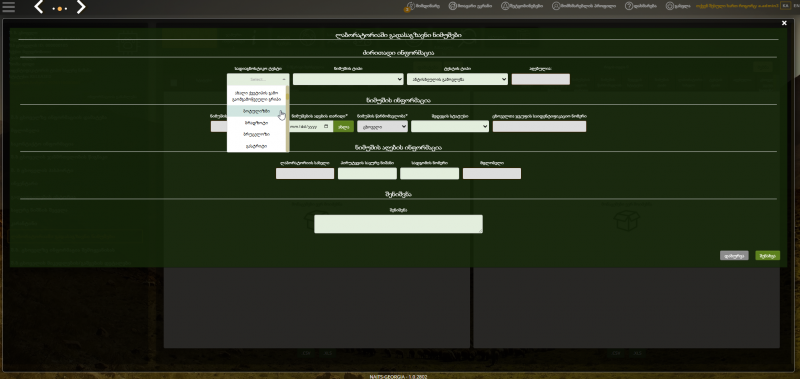Image resolution: width=800 pixels, height=379 pixels.
Task: Close the modal with the white X
Action: tap(784, 23)
